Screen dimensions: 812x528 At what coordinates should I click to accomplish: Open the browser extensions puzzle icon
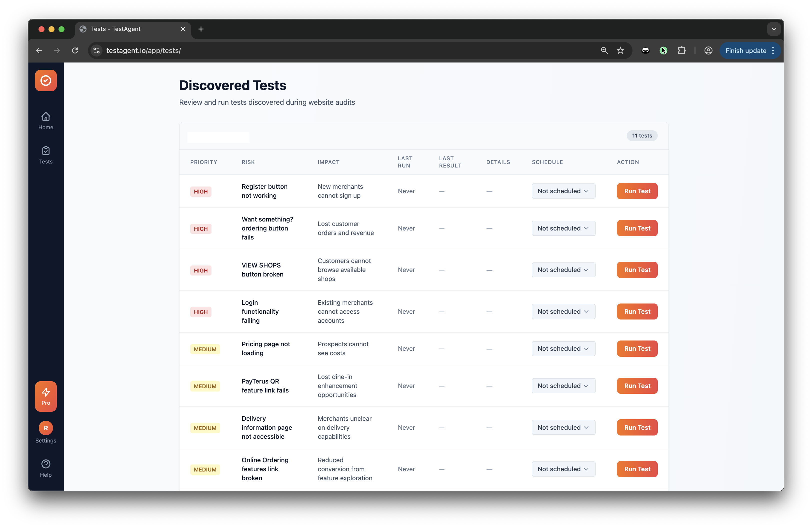point(682,50)
